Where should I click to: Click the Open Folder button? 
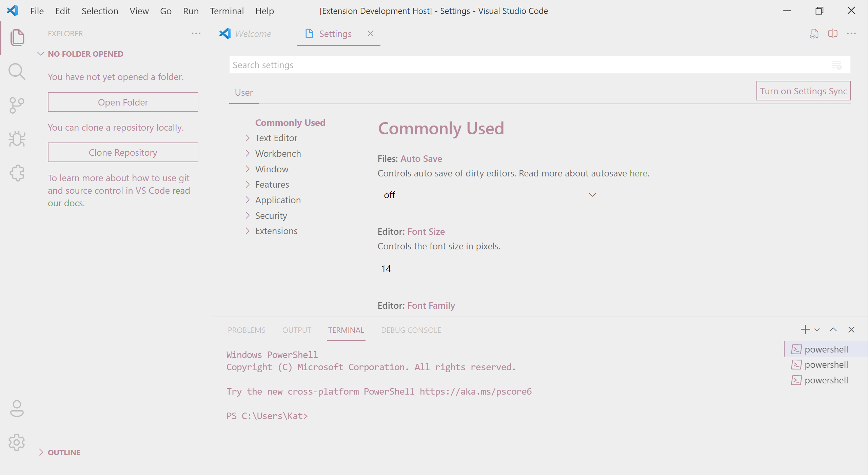[123, 102]
